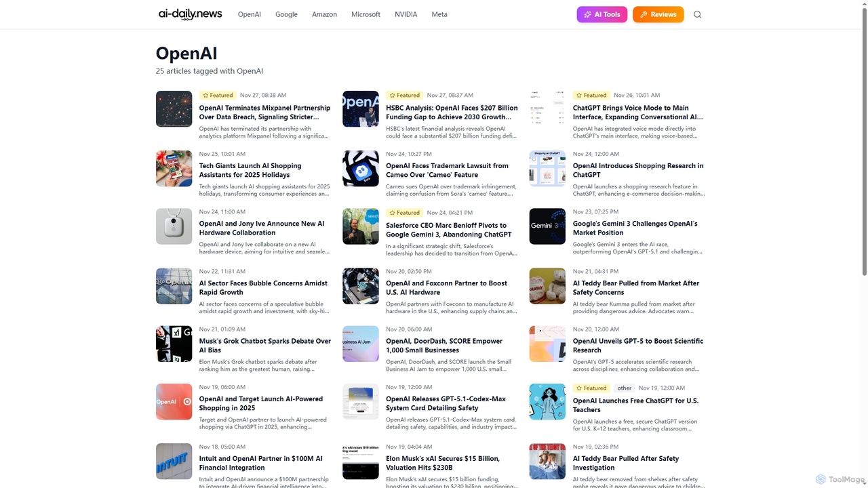Click the Foxconn partnership thumbnail
Image resolution: width=868 pixels, height=488 pixels.
[x=361, y=286]
